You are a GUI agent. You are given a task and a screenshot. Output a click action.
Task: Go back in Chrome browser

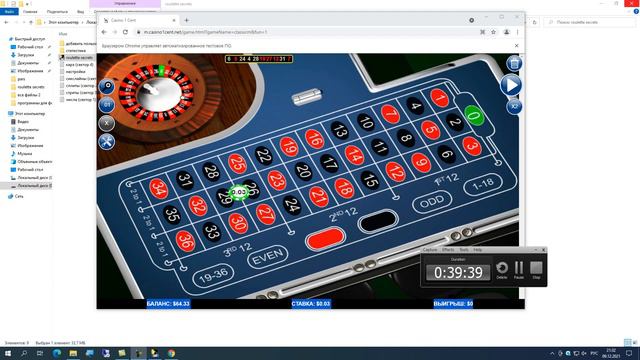[104, 32]
